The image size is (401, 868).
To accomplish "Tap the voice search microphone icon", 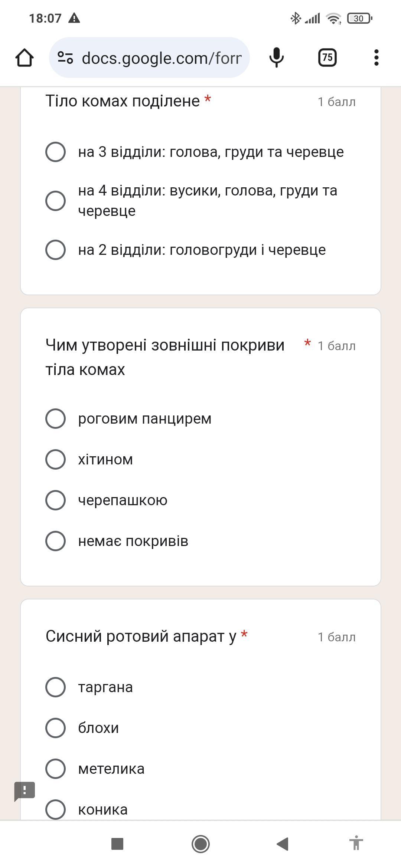I will [x=276, y=58].
